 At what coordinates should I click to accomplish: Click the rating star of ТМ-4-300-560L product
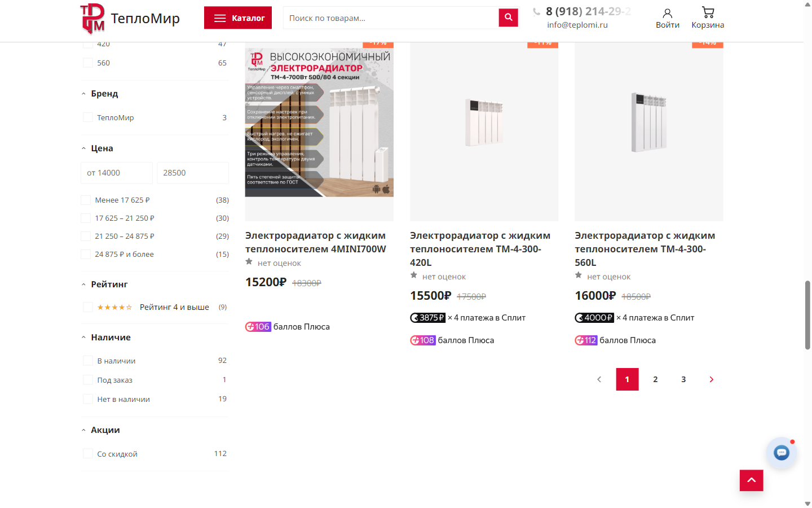[578, 275]
